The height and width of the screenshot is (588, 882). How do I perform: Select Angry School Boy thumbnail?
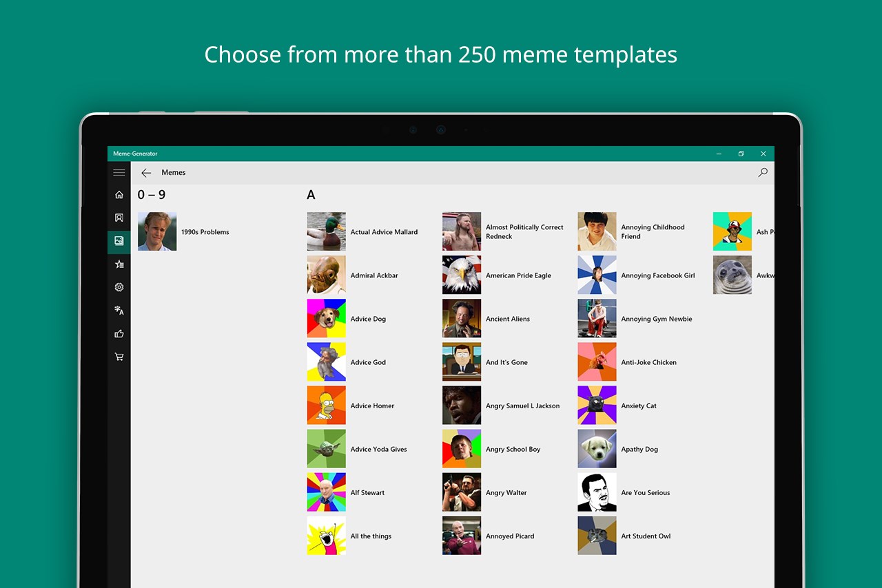coord(462,448)
